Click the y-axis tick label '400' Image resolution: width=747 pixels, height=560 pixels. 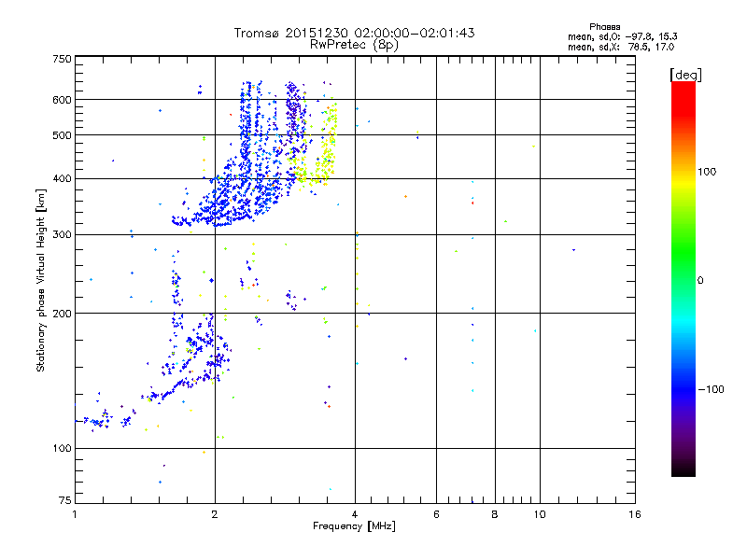pyautogui.click(x=62, y=178)
